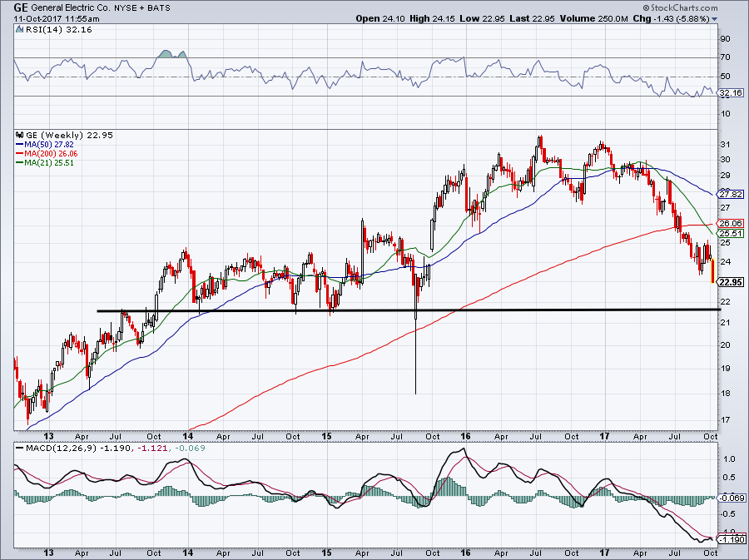Click the Low 22.95 header value
This screenshot has height=560, width=749.
(482, 18)
